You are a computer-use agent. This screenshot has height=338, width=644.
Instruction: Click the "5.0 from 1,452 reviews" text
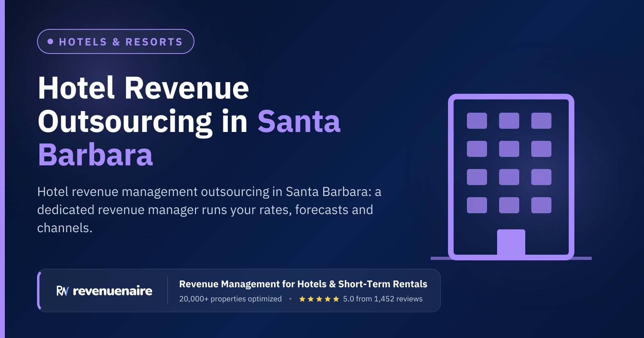click(x=383, y=299)
